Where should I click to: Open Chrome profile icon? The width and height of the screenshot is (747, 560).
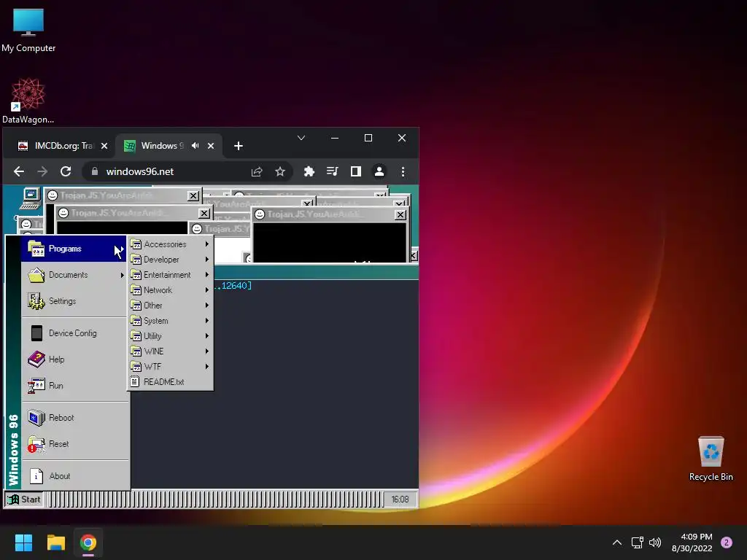(x=379, y=171)
